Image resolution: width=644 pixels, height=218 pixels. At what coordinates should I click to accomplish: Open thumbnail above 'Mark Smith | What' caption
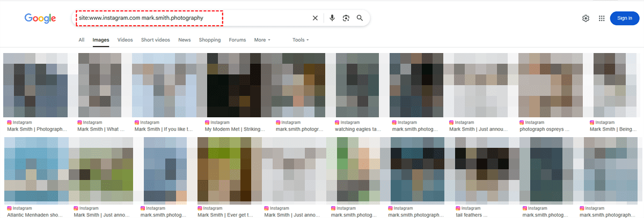click(101, 85)
